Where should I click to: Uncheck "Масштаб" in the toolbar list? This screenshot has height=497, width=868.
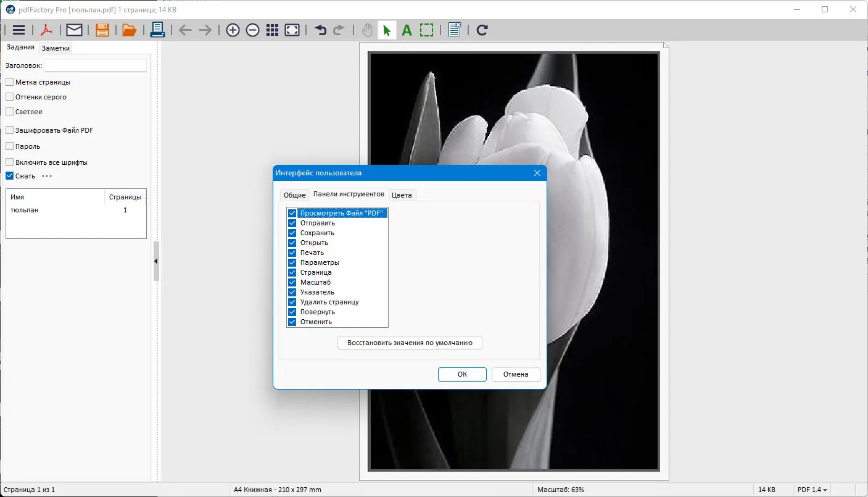click(292, 282)
